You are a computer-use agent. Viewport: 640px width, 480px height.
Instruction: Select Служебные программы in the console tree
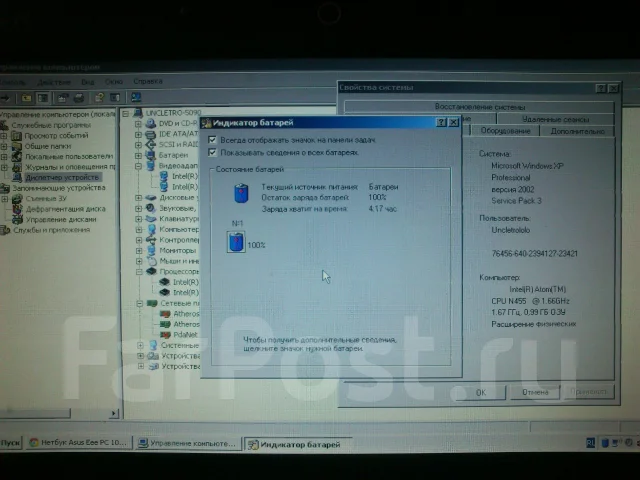51,125
